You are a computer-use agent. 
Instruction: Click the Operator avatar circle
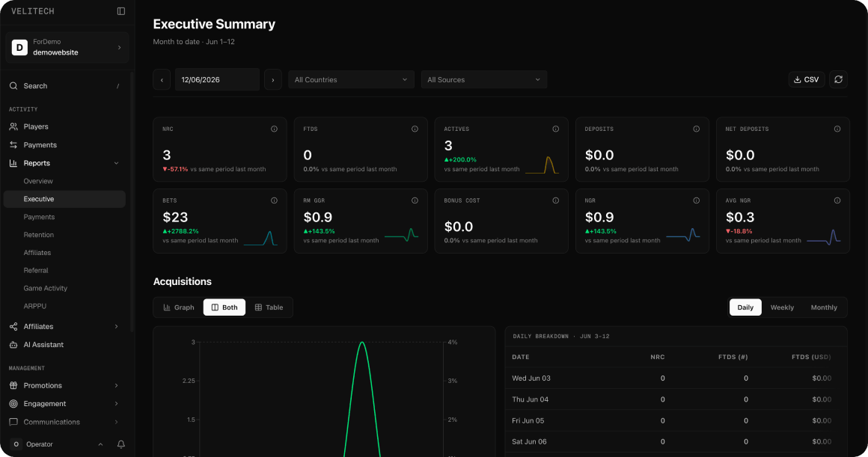pyautogui.click(x=16, y=444)
